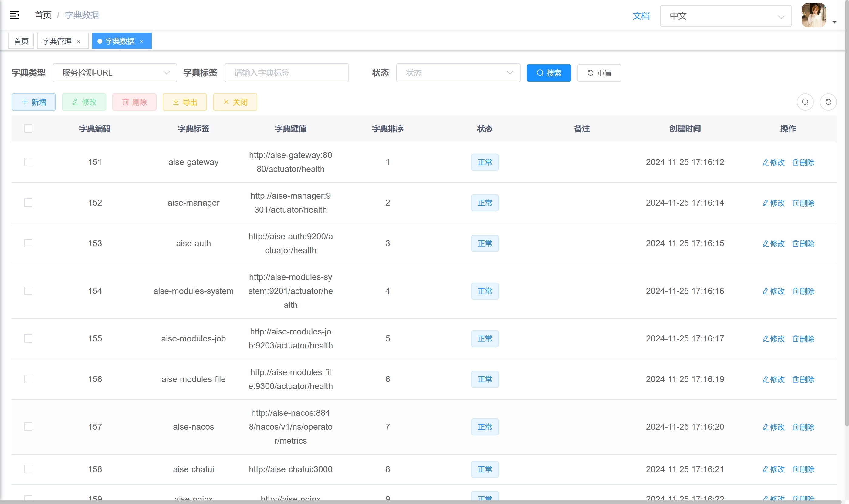
Task: Click 正常 status tag in row 151
Action: 485,162
